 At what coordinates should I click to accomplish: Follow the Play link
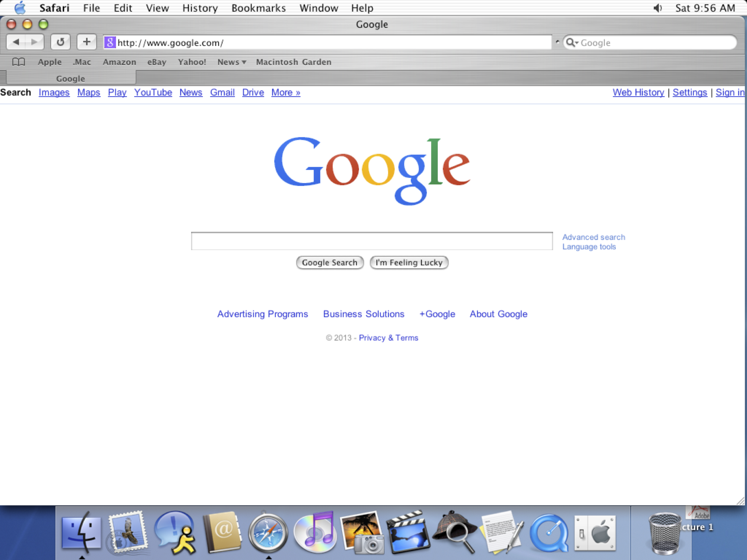point(117,92)
